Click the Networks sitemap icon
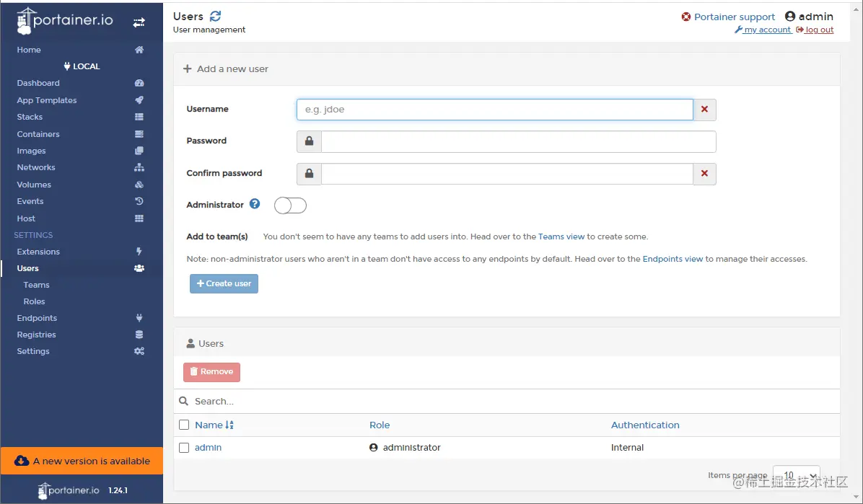The image size is (863, 504). [x=139, y=167]
